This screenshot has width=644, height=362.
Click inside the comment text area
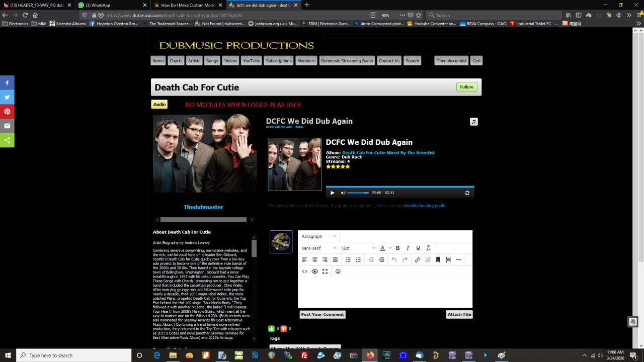[385, 292]
